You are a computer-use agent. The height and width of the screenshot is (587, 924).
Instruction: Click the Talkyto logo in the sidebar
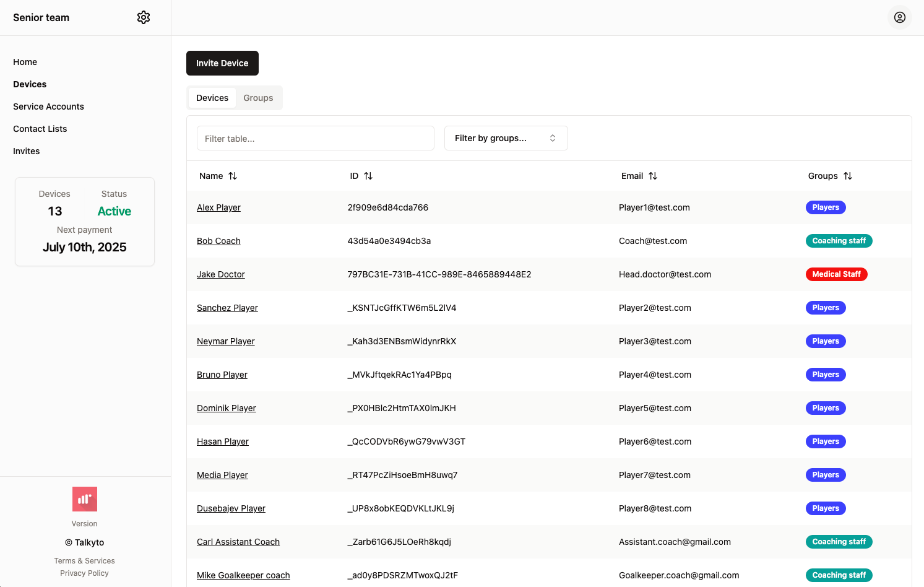click(84, 498)
